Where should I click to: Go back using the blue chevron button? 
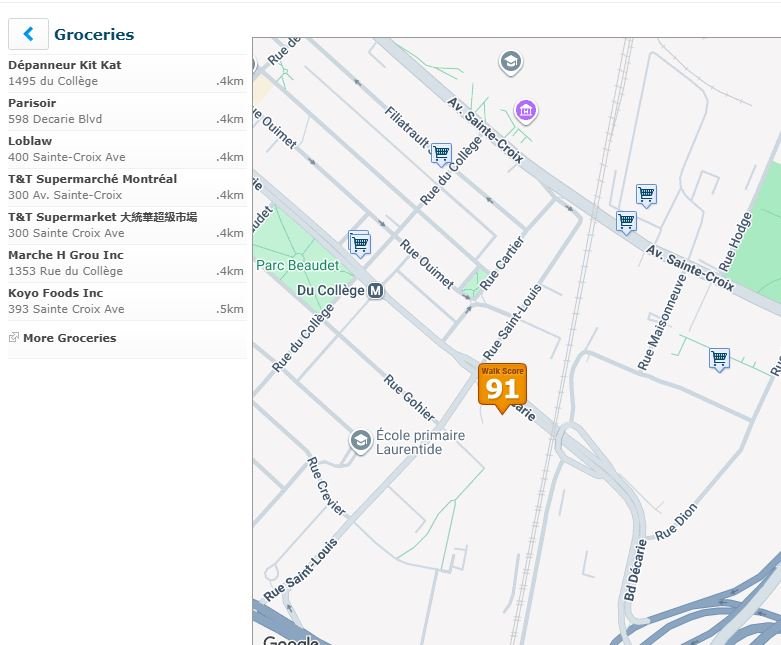(x=28, y=34)
